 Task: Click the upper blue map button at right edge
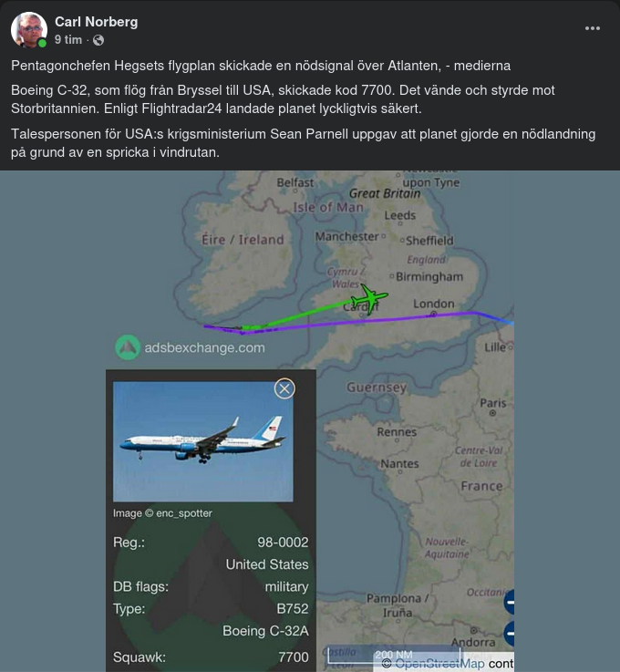tap(510, 602)
